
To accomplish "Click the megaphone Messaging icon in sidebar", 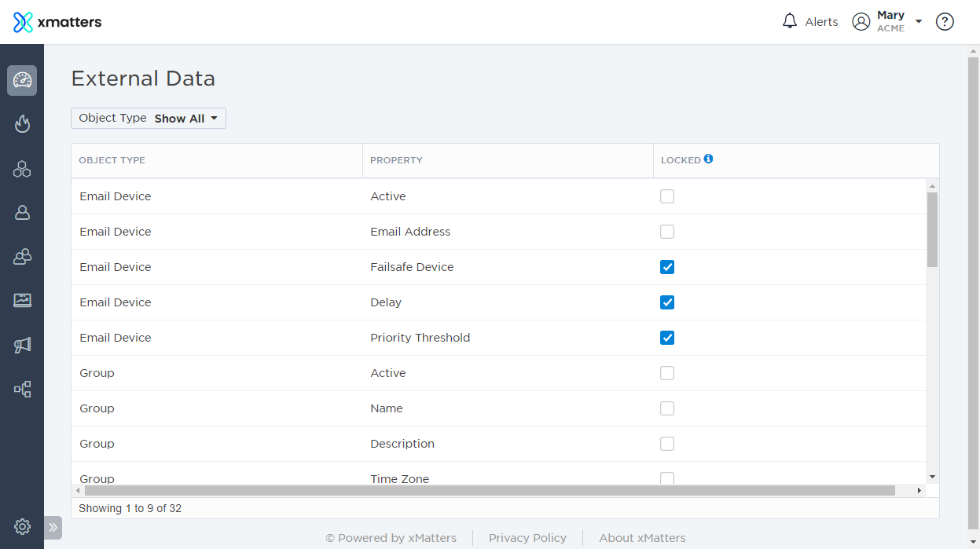I will pos(22,345).
